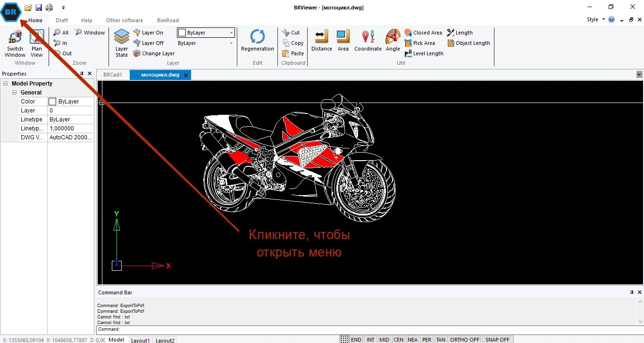Image resolution: width=644 pixels, height=343 pixels.
Task: Switch to the Home ribbon tab
Action: point(35,20)
